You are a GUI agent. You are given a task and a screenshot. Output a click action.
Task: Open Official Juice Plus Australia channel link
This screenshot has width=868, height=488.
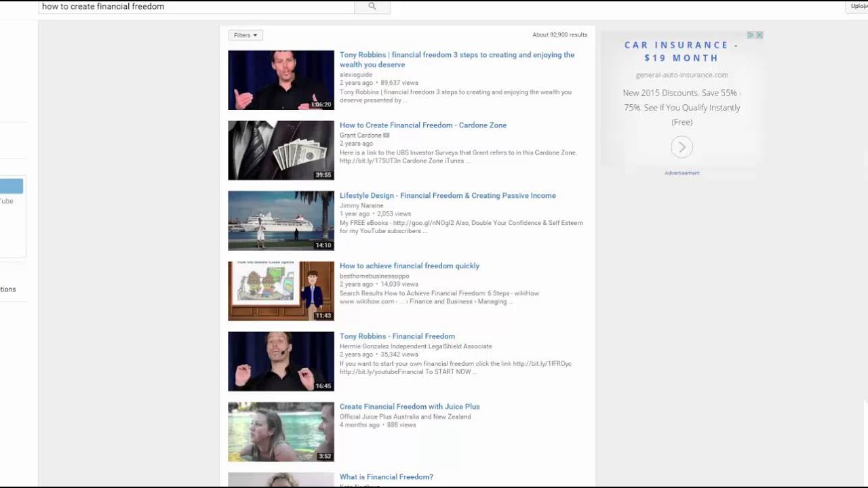pyautogui.click(x=406, y=417)
